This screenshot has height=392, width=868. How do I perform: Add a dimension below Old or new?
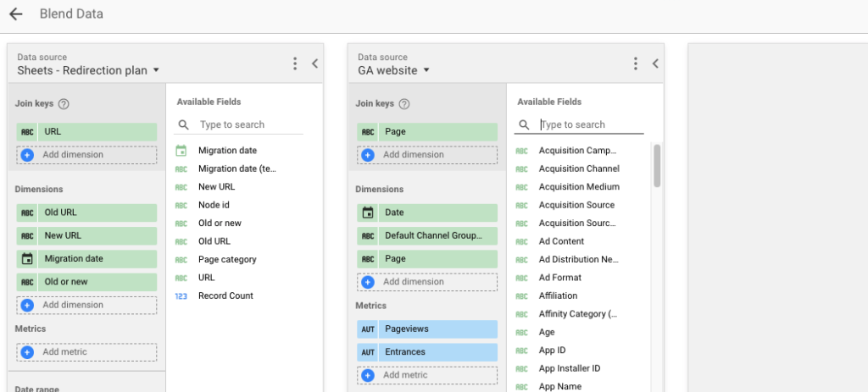pos(86,305)
